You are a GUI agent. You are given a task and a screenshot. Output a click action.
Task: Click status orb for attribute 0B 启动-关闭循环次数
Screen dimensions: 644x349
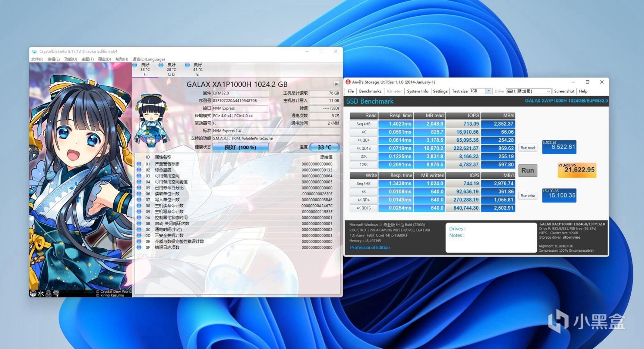(x=139, y=224)
